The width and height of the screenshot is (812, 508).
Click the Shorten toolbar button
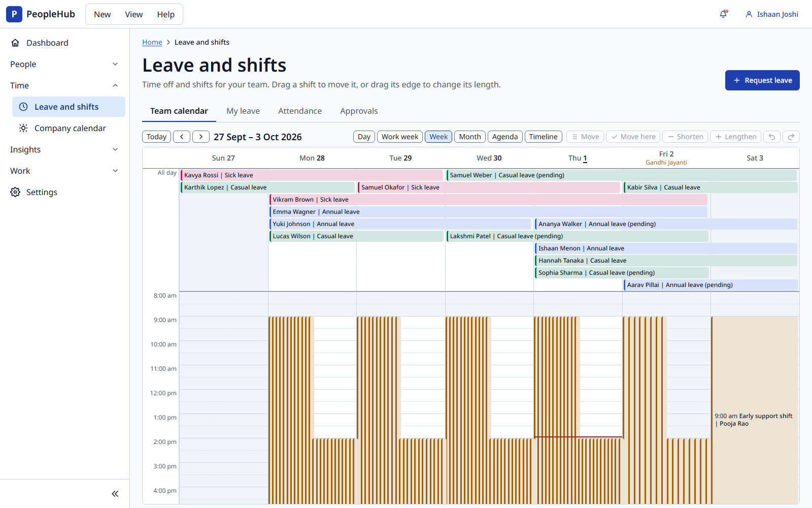click(x=685, y=137)
